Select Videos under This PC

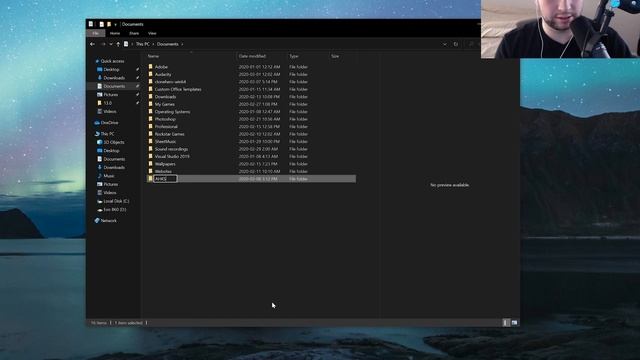[110, 192]
